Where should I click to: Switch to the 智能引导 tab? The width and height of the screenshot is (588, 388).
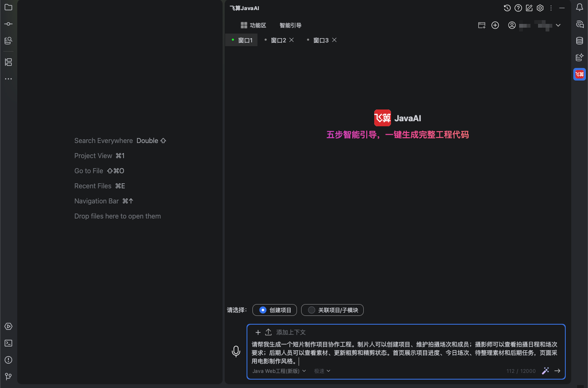(290, 25)
